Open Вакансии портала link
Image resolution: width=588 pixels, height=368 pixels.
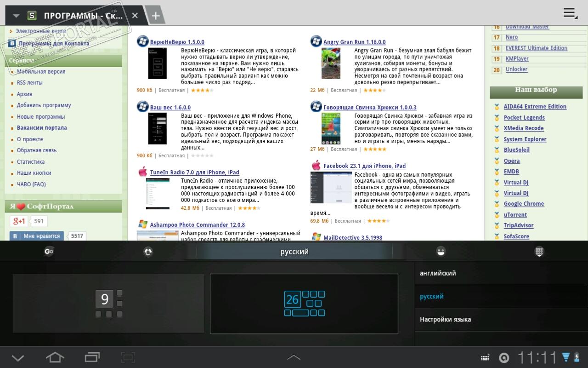pos(42,128)
